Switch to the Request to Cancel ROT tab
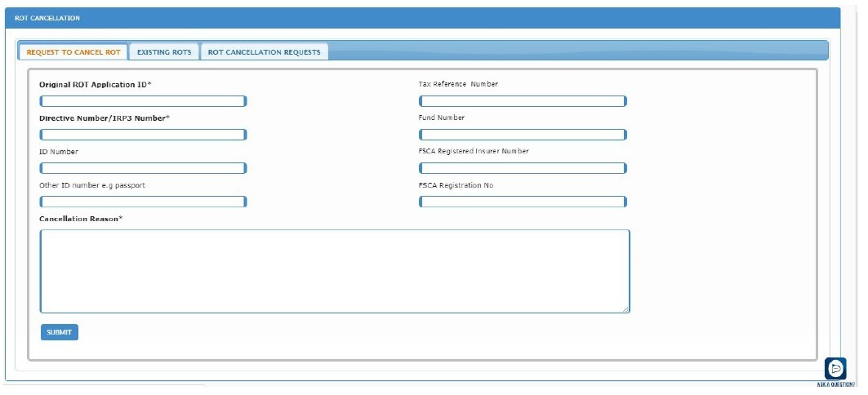868x395 pixels. tap(73, 52)
